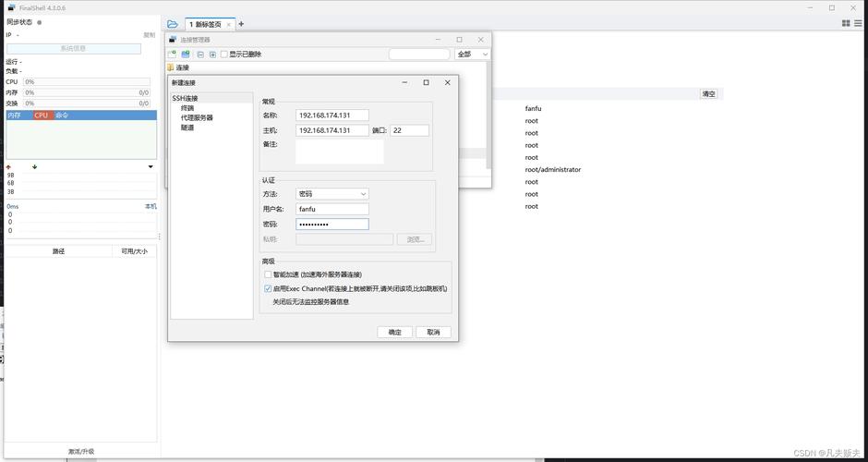The width and height of the screenshot is (868, 462).
Task: Click the grid layout icon at top right
Action: pos(846,24)
